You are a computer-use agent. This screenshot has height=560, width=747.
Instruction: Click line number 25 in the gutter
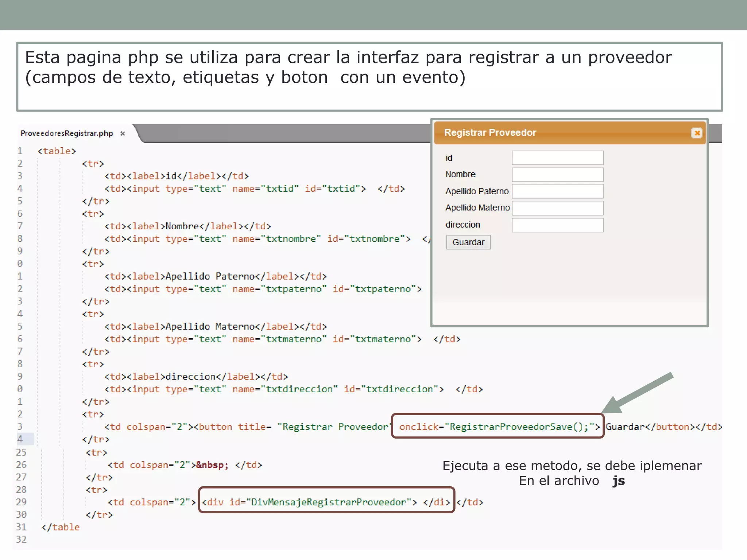[21, 452]
